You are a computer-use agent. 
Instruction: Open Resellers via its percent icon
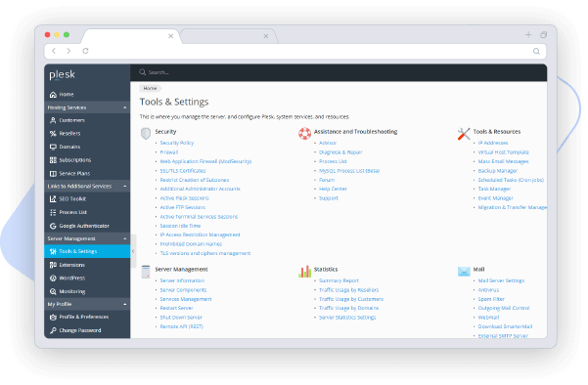pyautogui.click(x=53, y=133)
